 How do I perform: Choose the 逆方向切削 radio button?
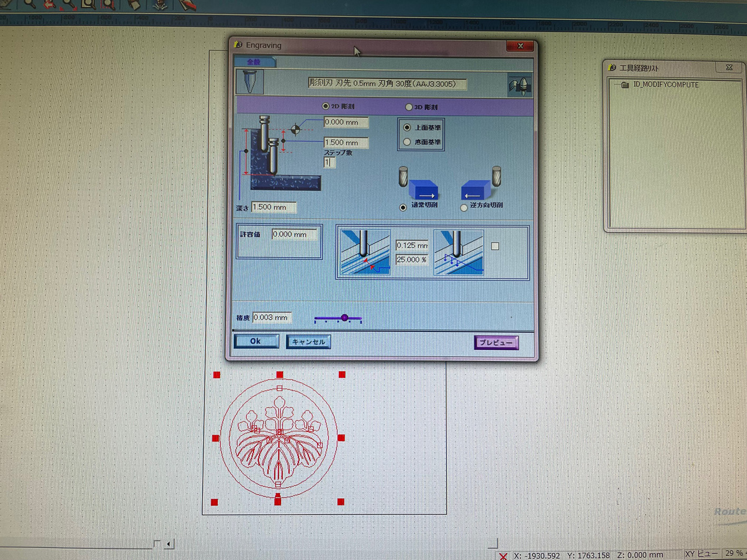click(464, 208)
